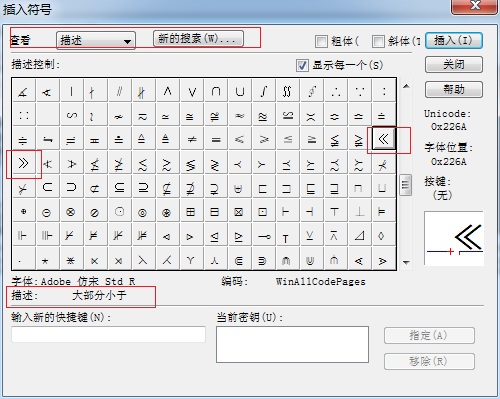Click the encoding value WinAllCodePages
Viewport: 500px width, 399px height.
pos(321,282)
